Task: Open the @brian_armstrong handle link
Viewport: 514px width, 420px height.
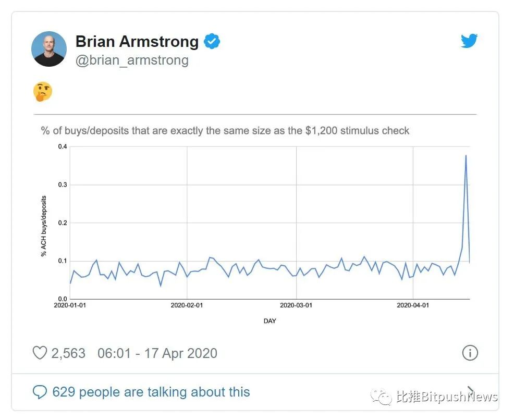Action: (x=132, y=60)
